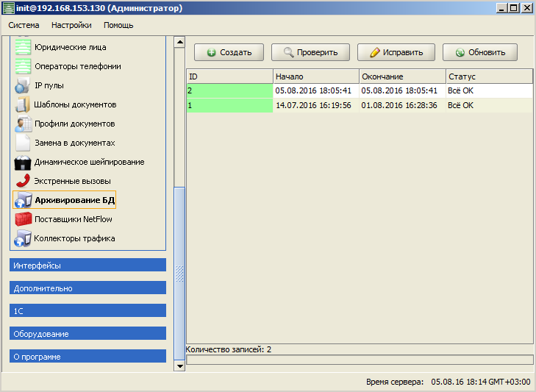Click Количество записей: 2 label
Image resolution: width=536 pixels, height=392 pixels.
tap(229, 349)
